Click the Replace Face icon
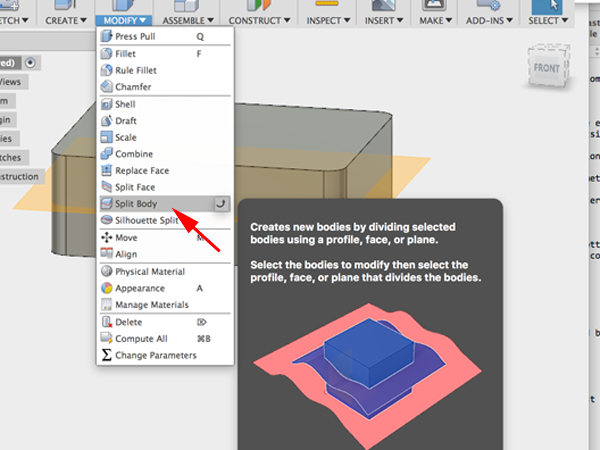600x450 pixels. [106, 170]
